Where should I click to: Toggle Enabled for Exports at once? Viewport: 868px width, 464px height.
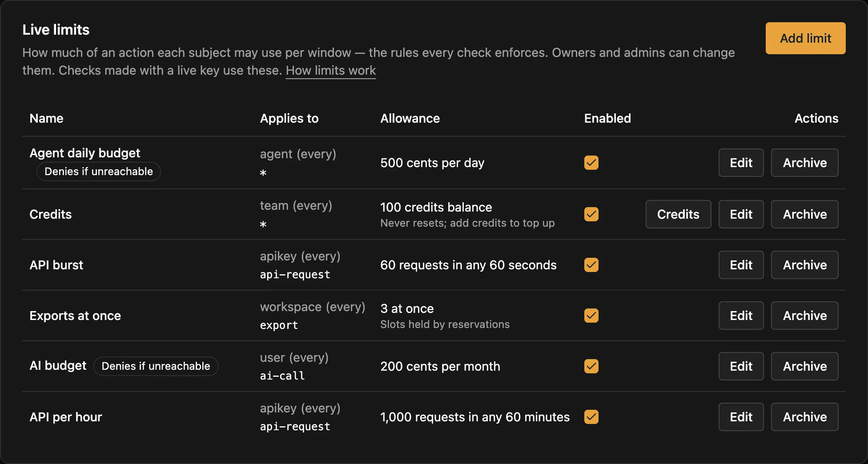pyautogui.click(x=591, y=316)
